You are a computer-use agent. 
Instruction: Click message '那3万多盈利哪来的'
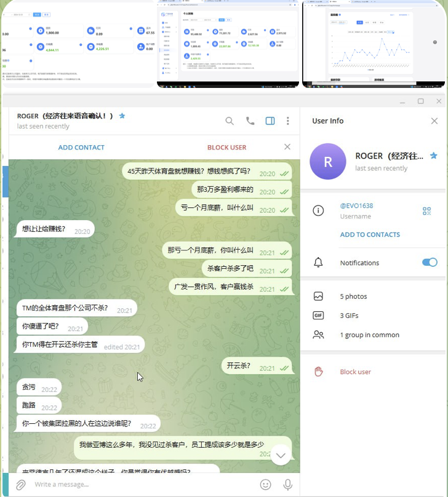pos(242,189)
